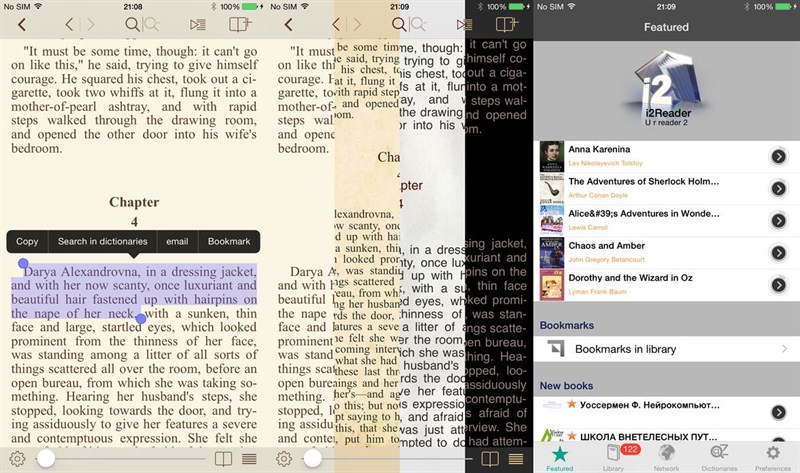Select the Library tab
Viewport: 800px width, 473px height.
pyautogui.click(x=613, y=458)
